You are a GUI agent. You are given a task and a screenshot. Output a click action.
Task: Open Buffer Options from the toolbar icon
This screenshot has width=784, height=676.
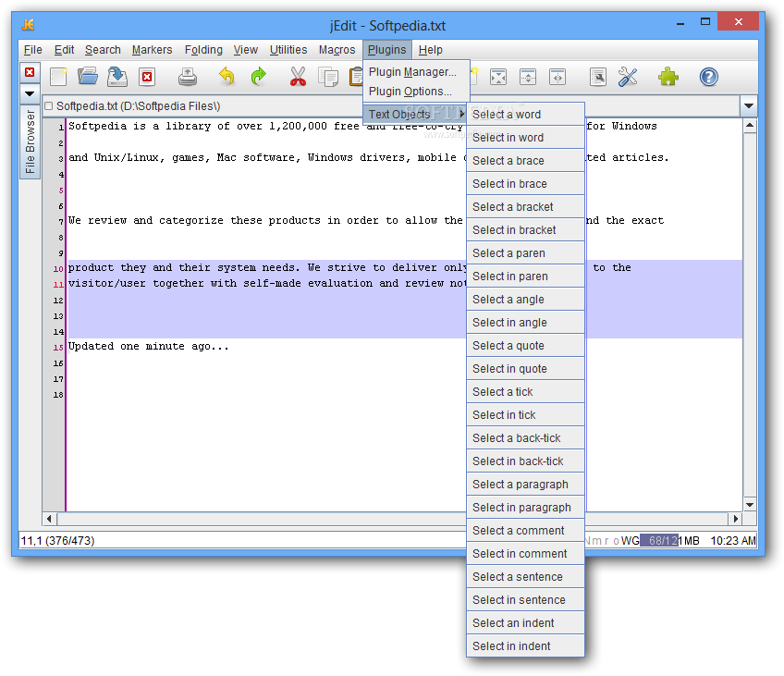598,77
